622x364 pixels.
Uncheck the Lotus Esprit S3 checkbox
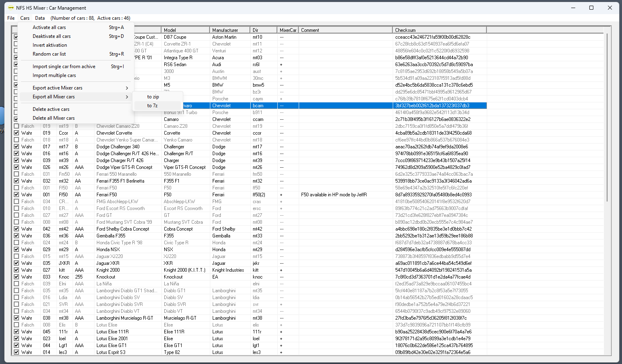(17, 352)
